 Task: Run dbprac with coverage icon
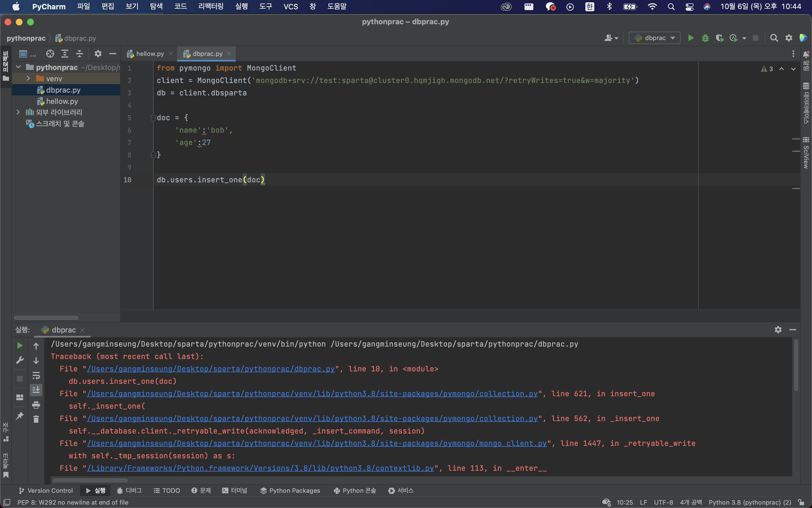pyautogui.click(x=720, y=38)
